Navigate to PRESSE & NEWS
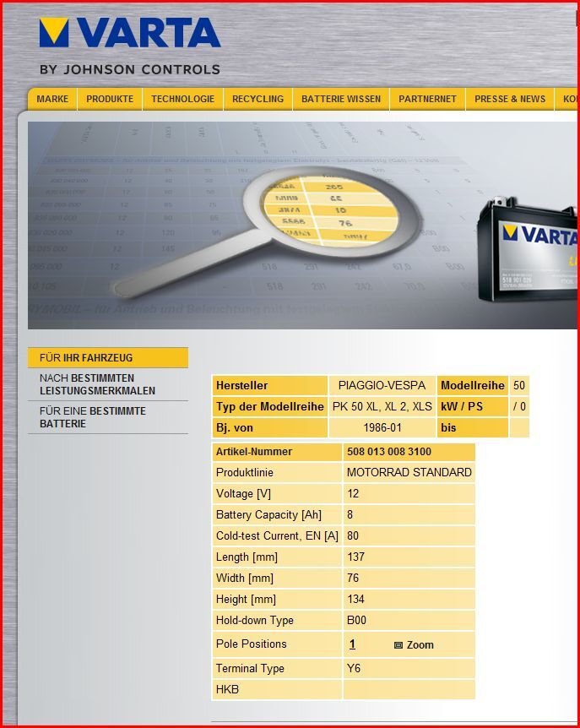The image size is (580, 728). 510,99
